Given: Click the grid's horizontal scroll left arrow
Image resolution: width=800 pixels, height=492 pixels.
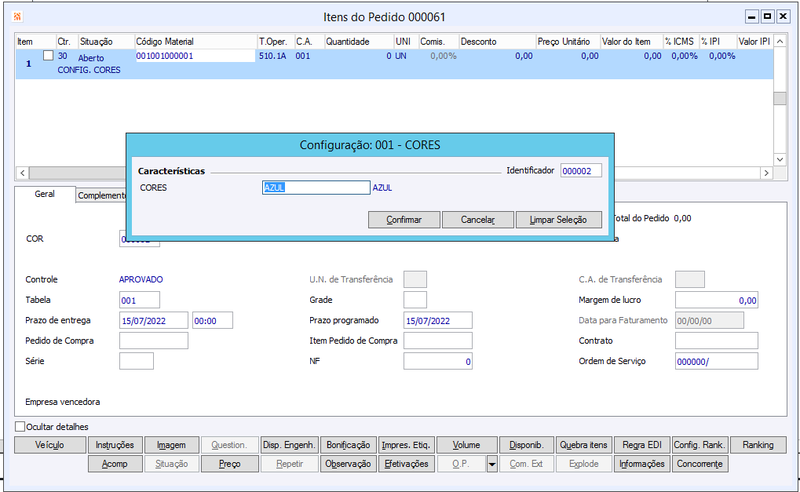Looking at the screenshot, I should (22, 173).
